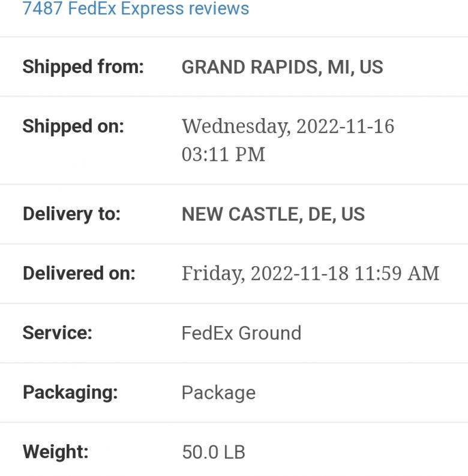Select the 2022-11-18 delivered date
This screenshot has width=468, height=476.
coord(299,273)
